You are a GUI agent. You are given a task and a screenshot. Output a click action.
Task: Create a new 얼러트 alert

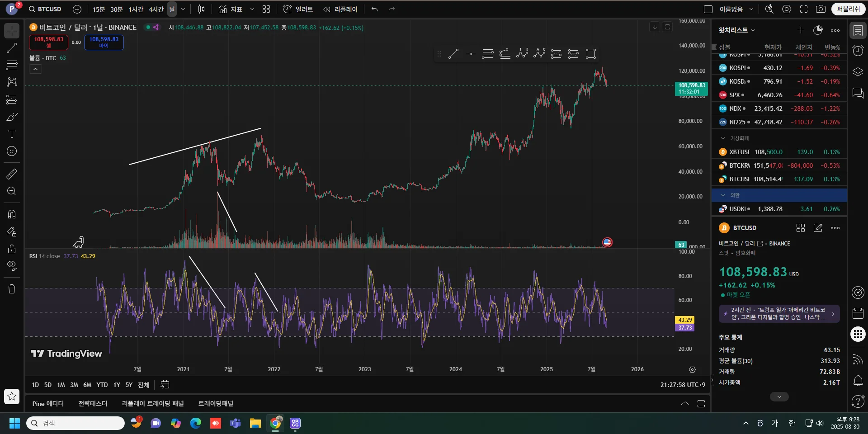click(298, 9)
